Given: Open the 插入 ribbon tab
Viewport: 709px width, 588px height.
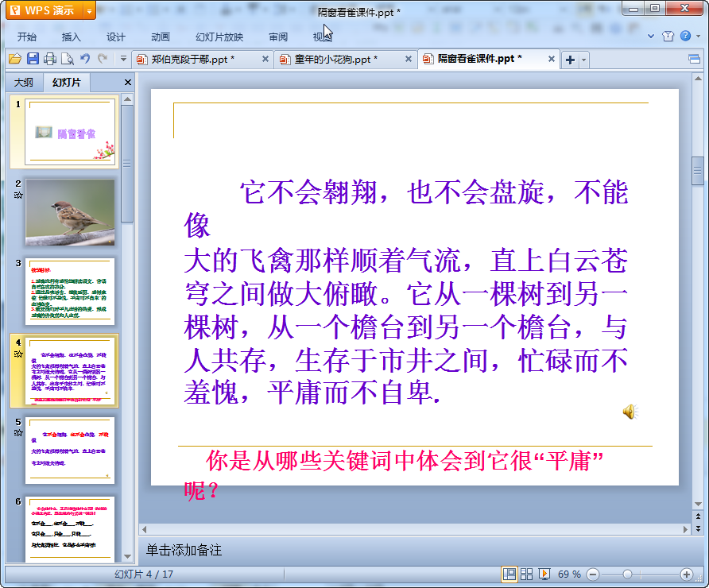Looking at the screenshot, I should [71, 37].
